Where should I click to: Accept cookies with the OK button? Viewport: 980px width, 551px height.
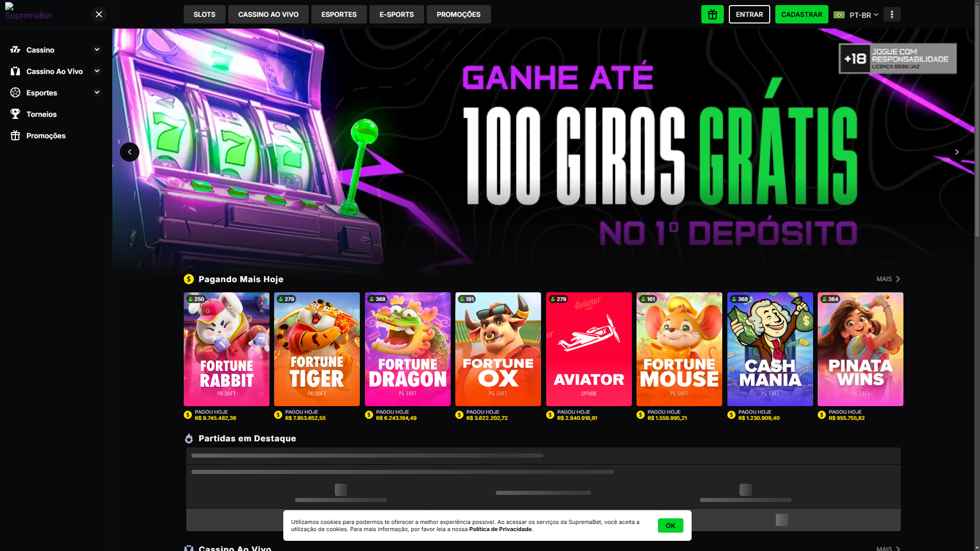tap(670, 525)
